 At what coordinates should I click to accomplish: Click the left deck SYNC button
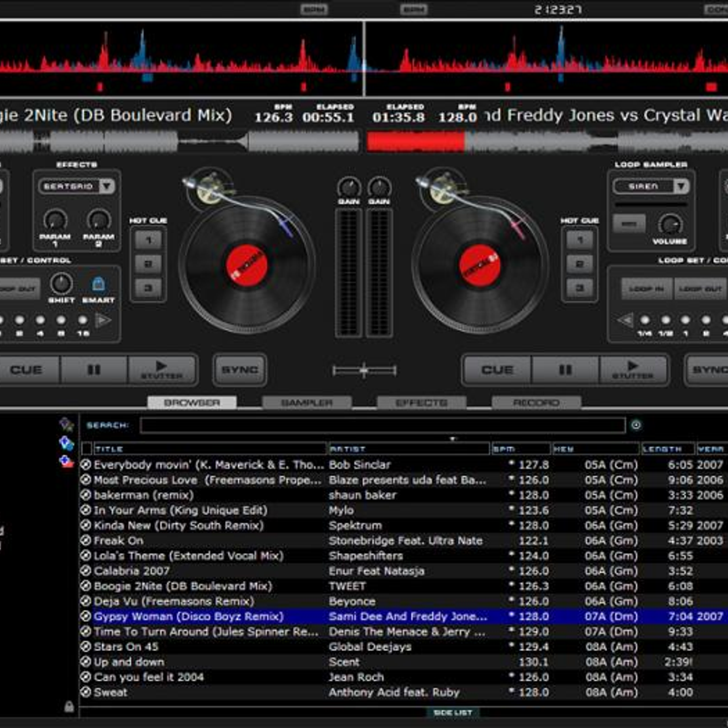tap(240, 370)
